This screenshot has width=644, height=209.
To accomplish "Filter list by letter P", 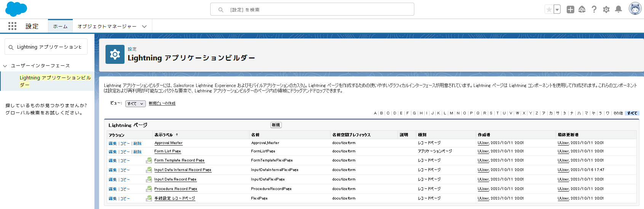I will [x=471, y=113].
